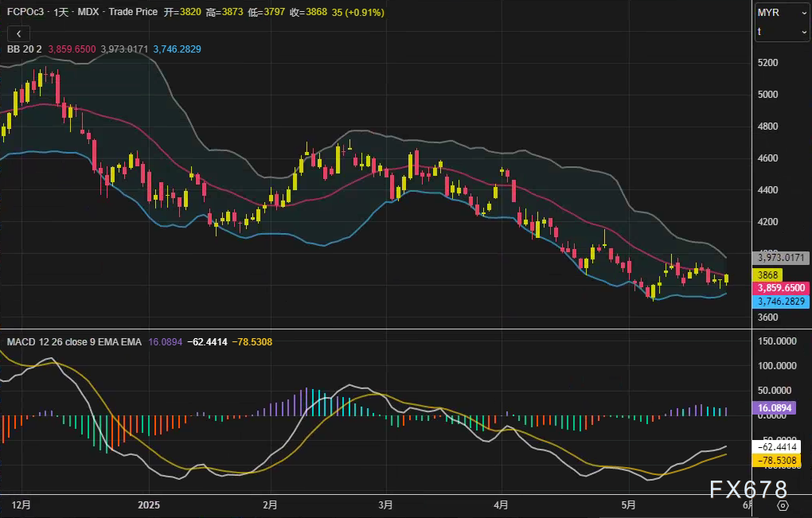Click the collapse legend arrow button
812x518 pixels.
pyautogui.click(x=18, y=33)
